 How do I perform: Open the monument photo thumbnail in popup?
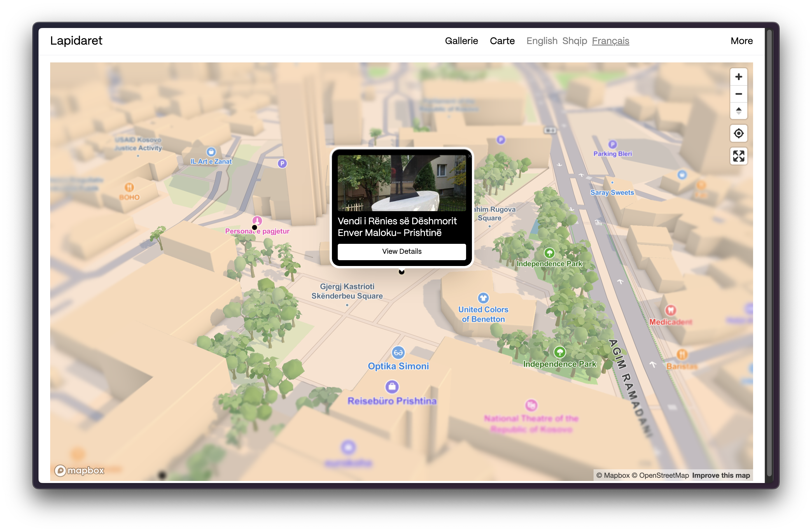click(x=401, y=183)
